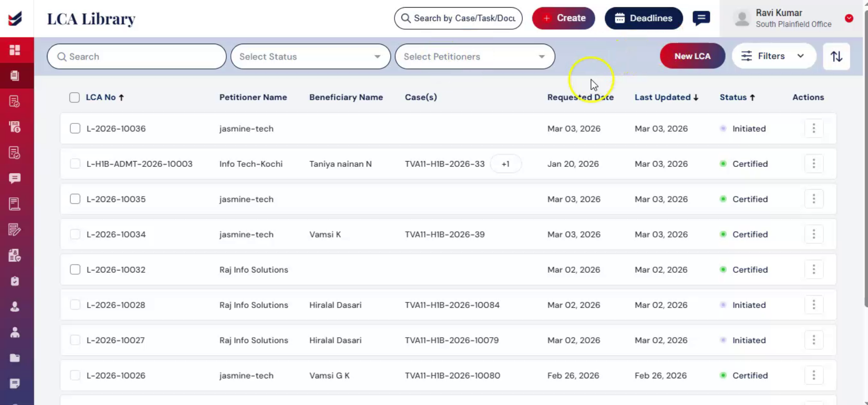The height and width of the screenshot is (405, 868).
Task: Open actions menu for L-2026-10026
Action: (814, 375)
